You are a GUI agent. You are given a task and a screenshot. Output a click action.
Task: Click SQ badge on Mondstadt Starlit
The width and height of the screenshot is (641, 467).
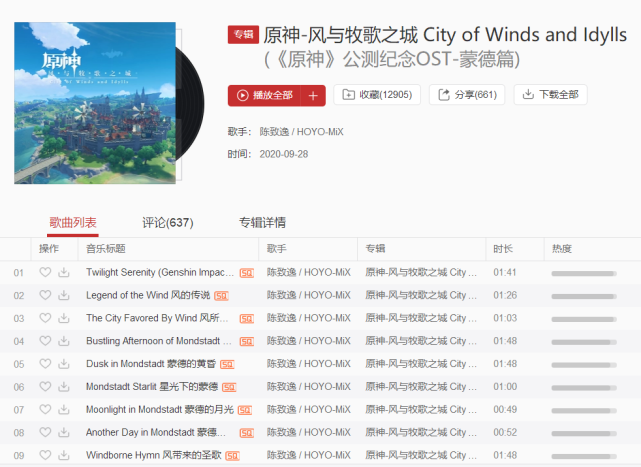pyautogui.click(x=229, y=388)
